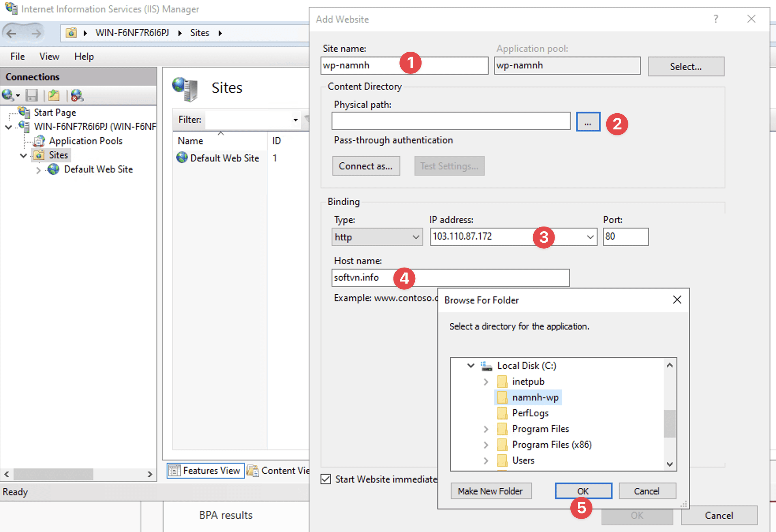Open the IP address dropdown list
The image size is (776, 532).
[590, 237]
